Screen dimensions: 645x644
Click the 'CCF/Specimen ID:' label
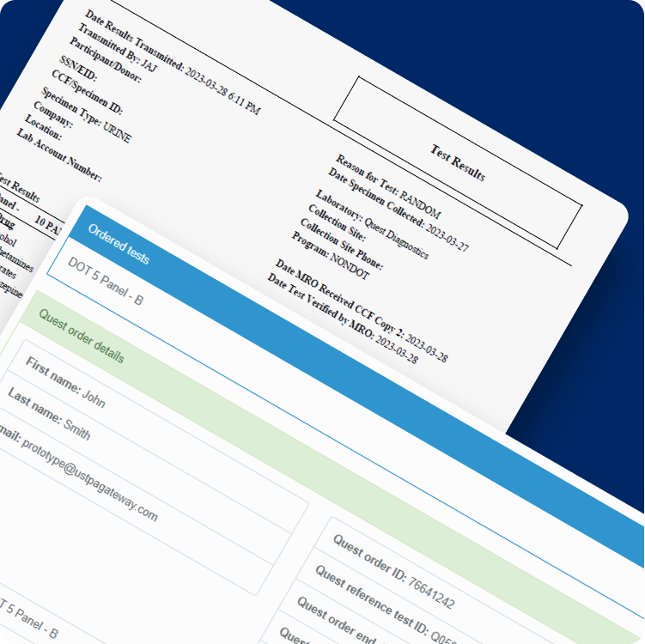click(x=88, y=92)
